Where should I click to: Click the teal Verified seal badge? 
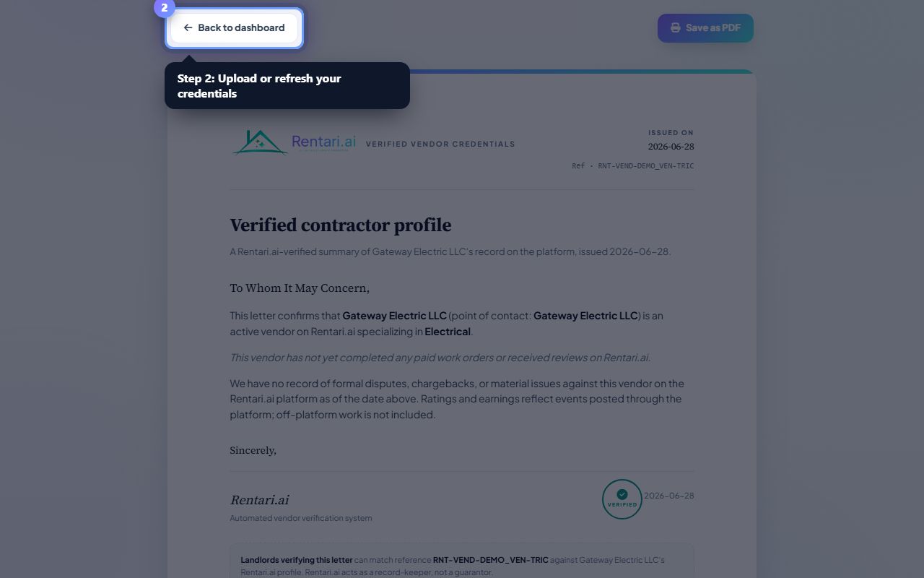(622, 499)
